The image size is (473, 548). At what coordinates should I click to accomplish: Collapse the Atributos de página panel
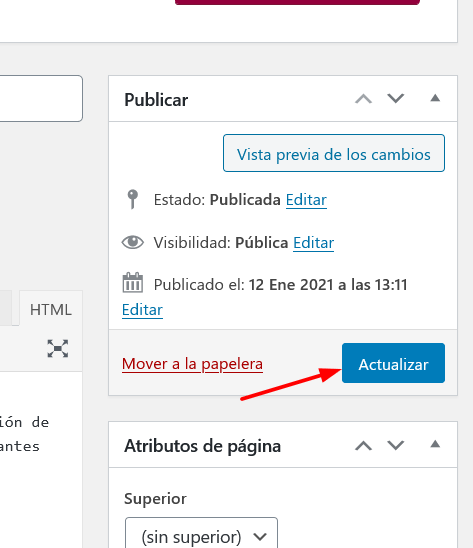tap(435, 444)
